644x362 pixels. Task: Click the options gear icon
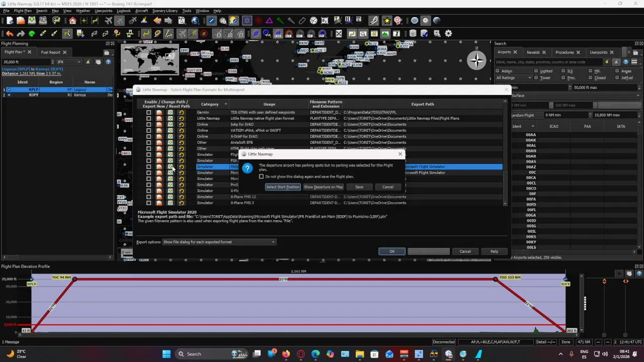tap(448, 34)
